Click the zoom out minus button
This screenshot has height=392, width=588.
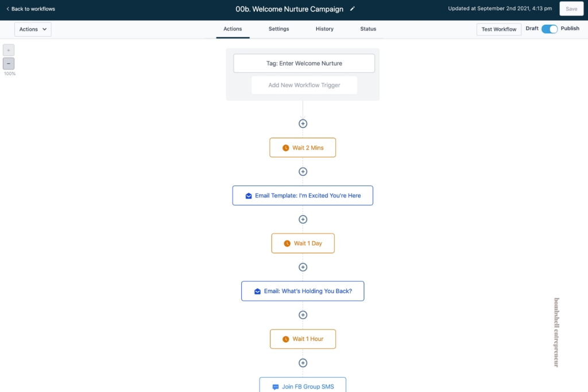[9, 63]
